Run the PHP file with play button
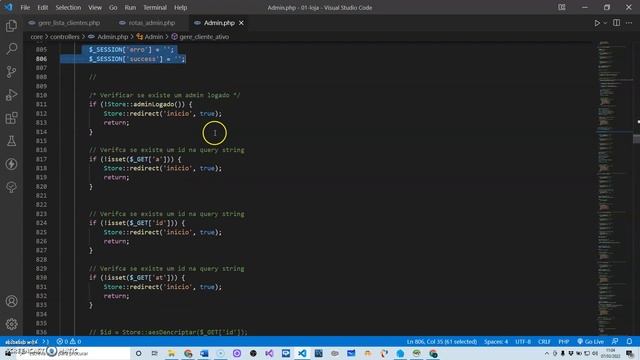The image size is (640, 360). (597, 23)
